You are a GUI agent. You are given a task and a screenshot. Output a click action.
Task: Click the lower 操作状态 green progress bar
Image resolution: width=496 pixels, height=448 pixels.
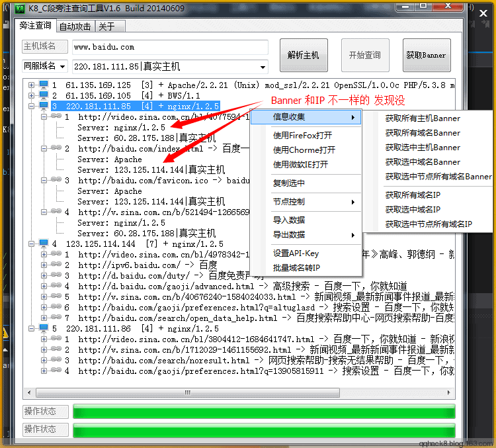[264, 430]
